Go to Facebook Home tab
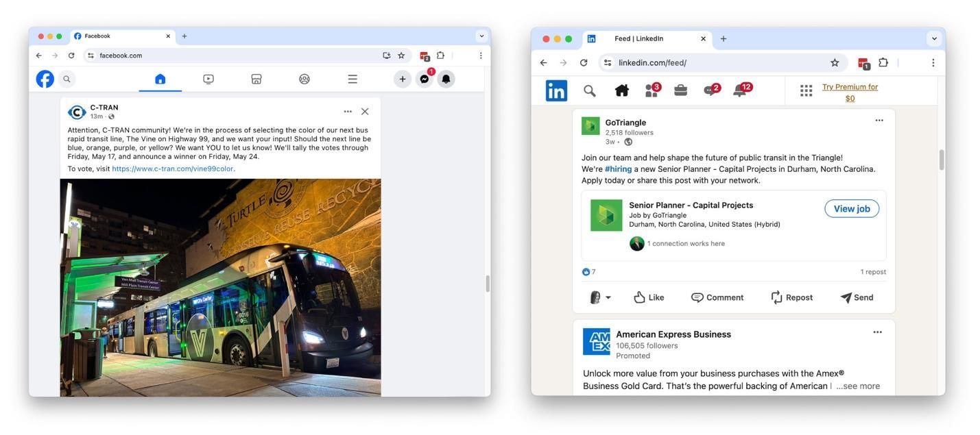This screenshot has height=435, width=980. tap(160, 79)
